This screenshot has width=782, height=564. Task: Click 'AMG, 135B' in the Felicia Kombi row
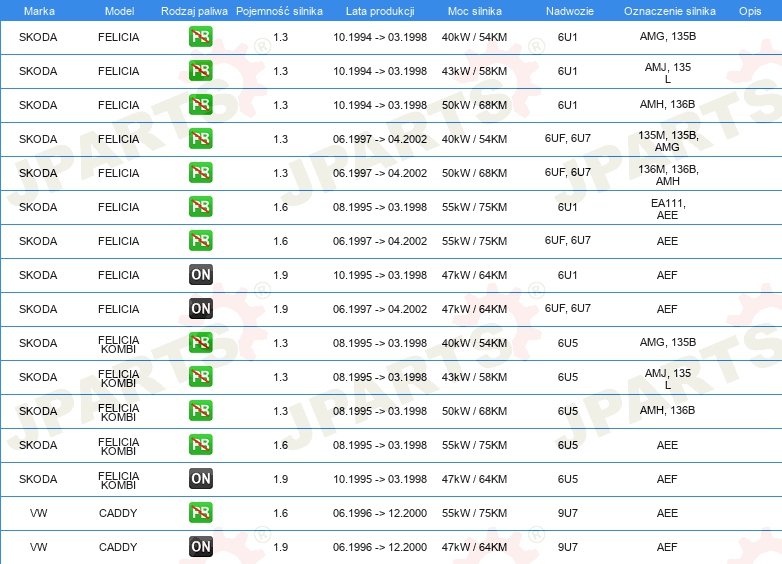(668, 342)
